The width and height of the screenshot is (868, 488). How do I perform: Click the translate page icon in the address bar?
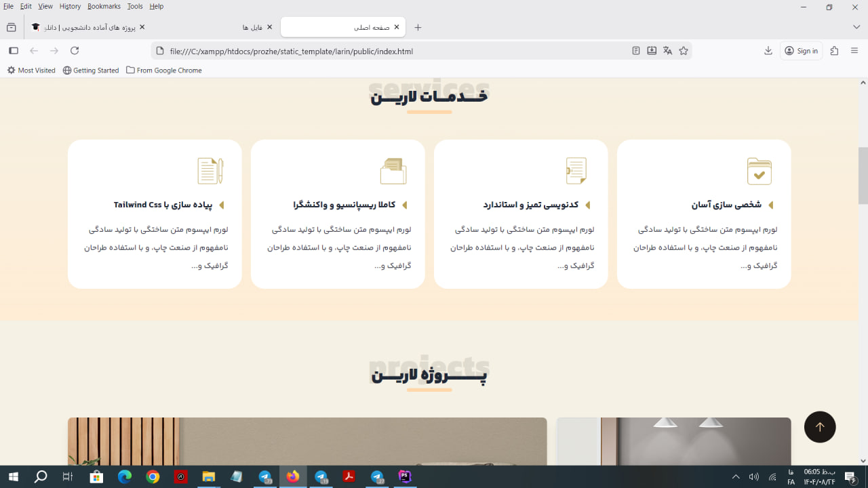coord(667,50)
